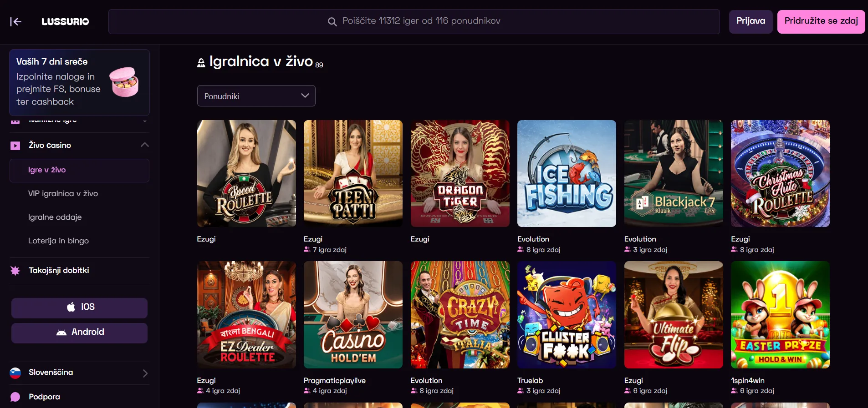Select the Slovenian flag icon
Screen dimensions: 868x408
pyautogui.click(x=15, y=373)
